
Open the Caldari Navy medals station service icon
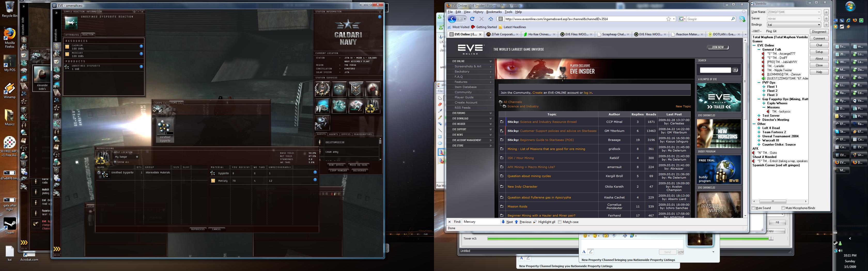click(x=322, y=89)
